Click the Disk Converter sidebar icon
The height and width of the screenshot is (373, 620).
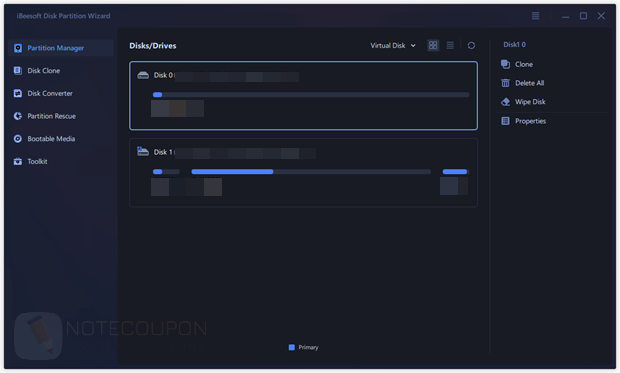[18, 93]
